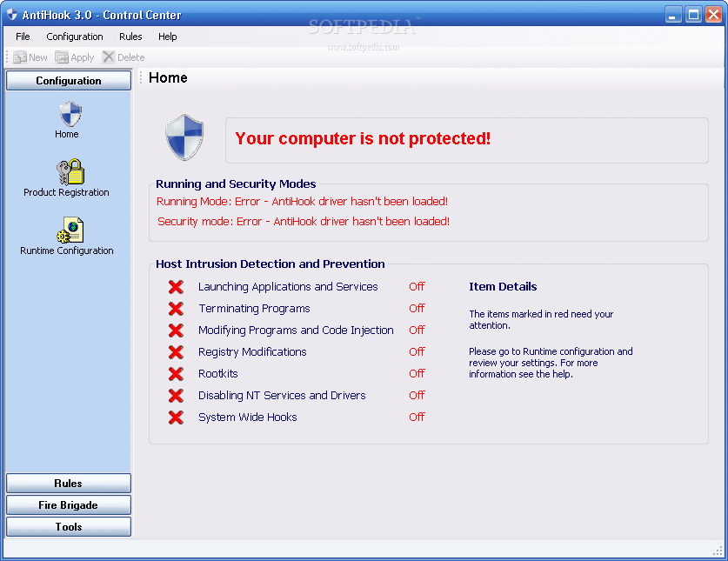The image size is (728, 561).
Task: Select Registry Modifications item
Action: (252, 352)
